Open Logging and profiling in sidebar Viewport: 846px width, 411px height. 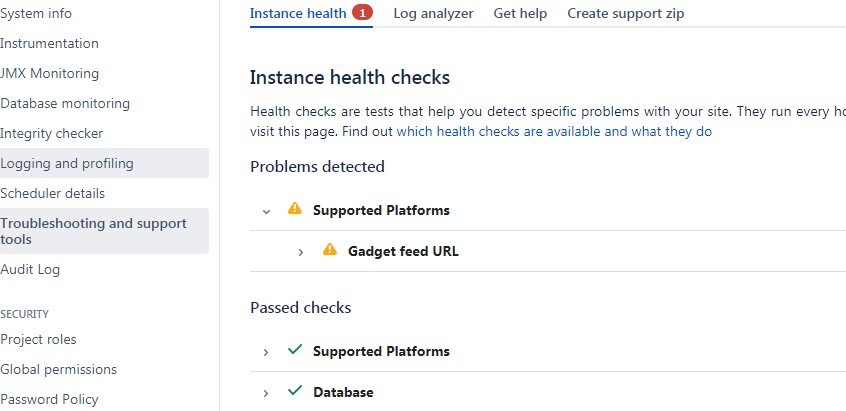pyautogui.click(x=104, y=163)
